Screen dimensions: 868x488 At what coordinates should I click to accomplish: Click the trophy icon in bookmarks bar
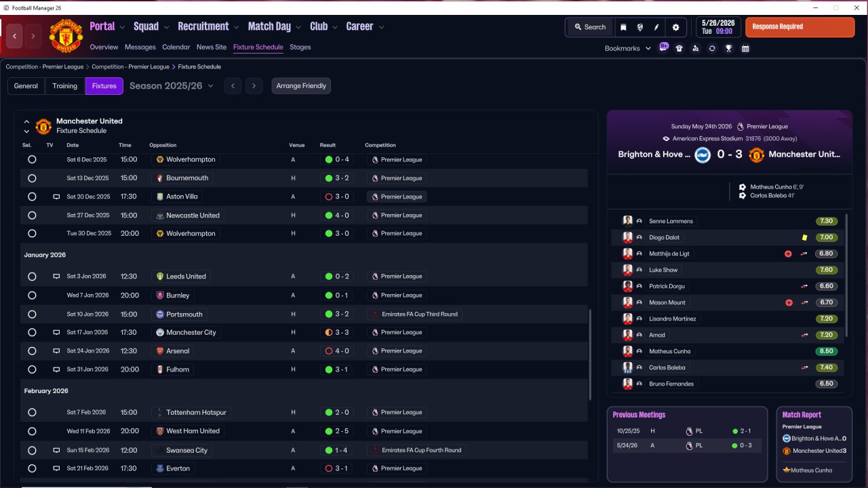[728, 49]
